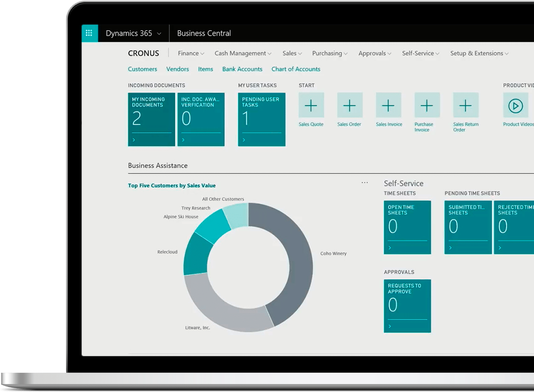Click the Litware, Inc. chart label
The image size is (534, 392).
pyautogui.click(x=198, y=328)
